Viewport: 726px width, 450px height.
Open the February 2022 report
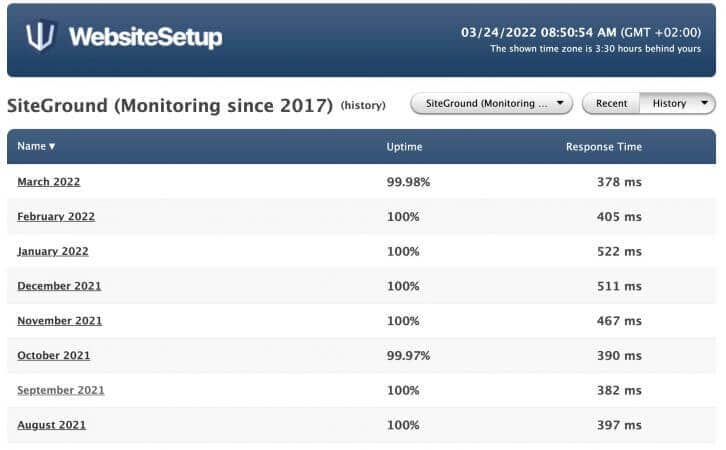pos(56,217)
